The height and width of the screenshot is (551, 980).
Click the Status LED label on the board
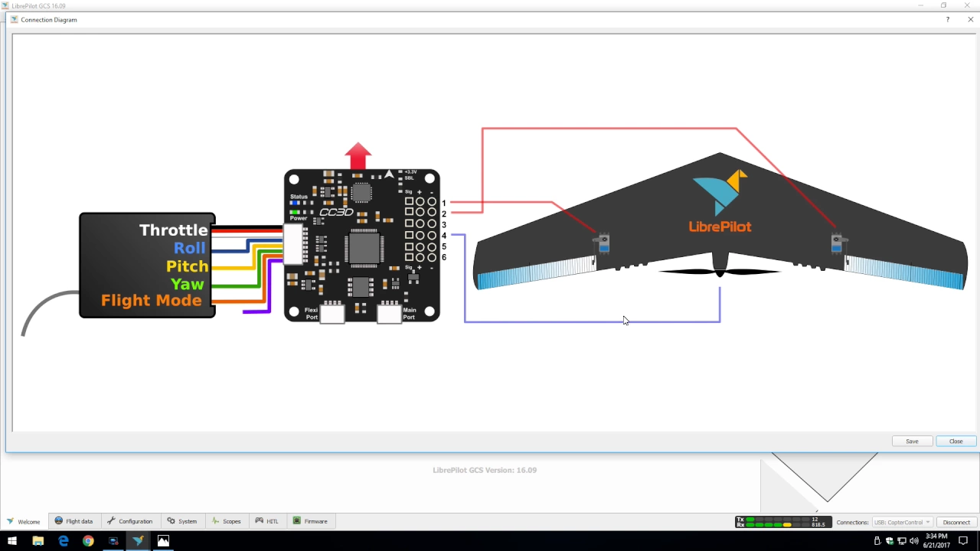pyautogui.click(x=299, y=197)
